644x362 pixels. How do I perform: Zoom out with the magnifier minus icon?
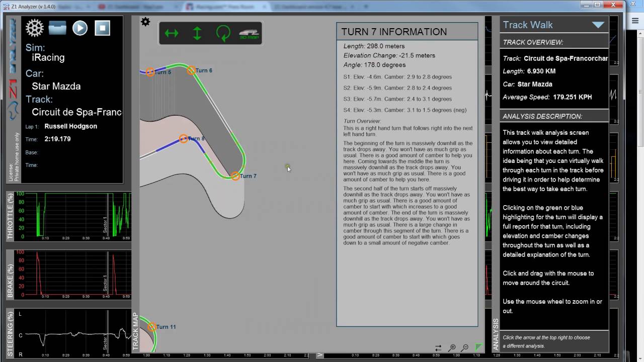click(x=465, y=348)
